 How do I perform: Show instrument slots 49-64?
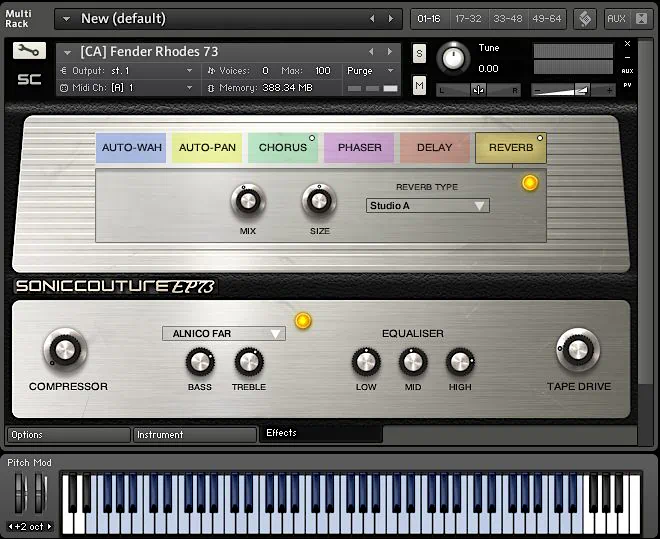(547, 19)
